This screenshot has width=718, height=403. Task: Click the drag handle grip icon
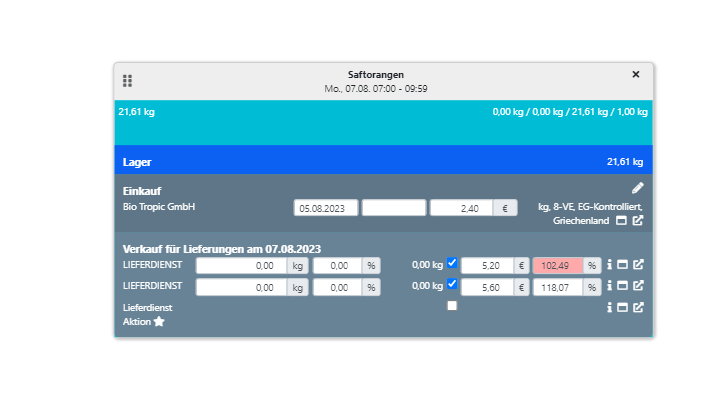pyautogui.click(x=128, y=80)
